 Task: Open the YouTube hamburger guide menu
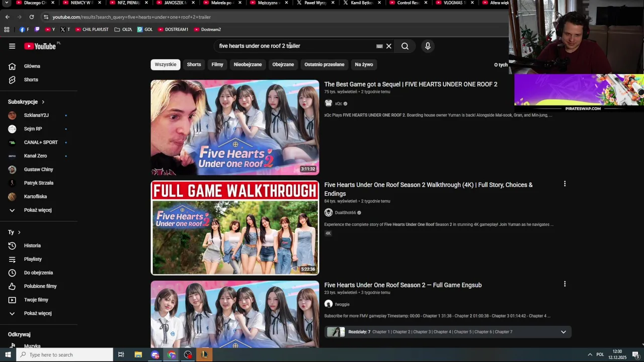(12, 46)
